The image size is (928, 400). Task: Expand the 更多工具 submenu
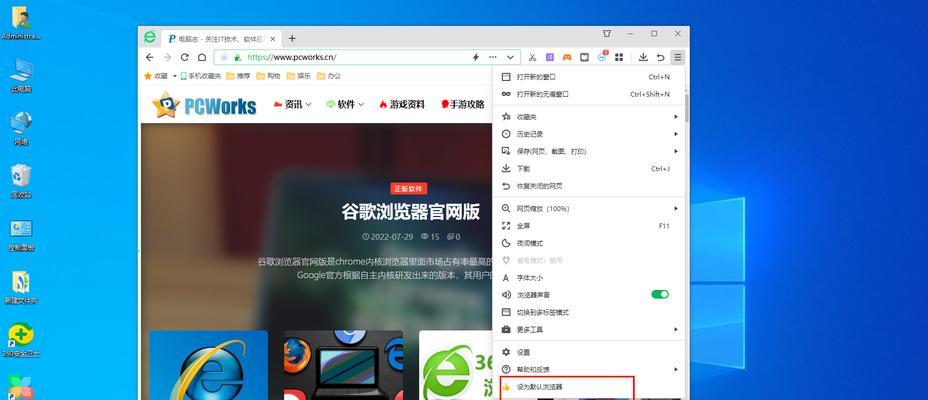click(589, 329)
